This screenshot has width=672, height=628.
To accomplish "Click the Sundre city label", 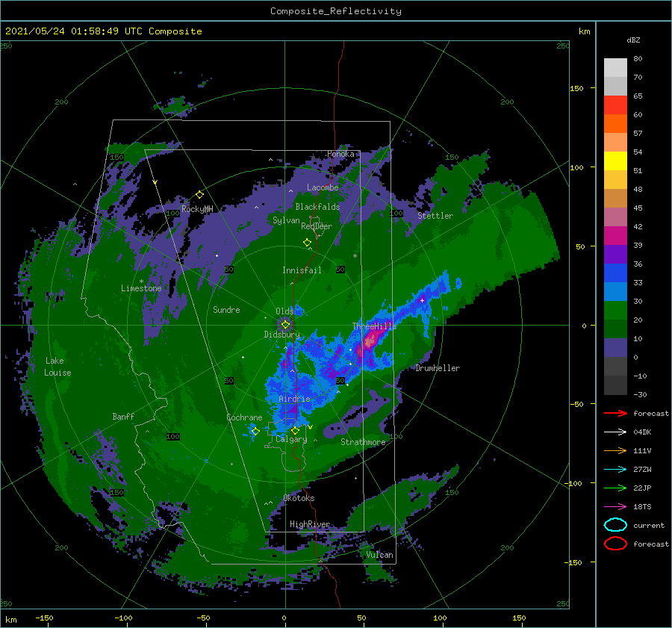I will (x=226, y=309).
